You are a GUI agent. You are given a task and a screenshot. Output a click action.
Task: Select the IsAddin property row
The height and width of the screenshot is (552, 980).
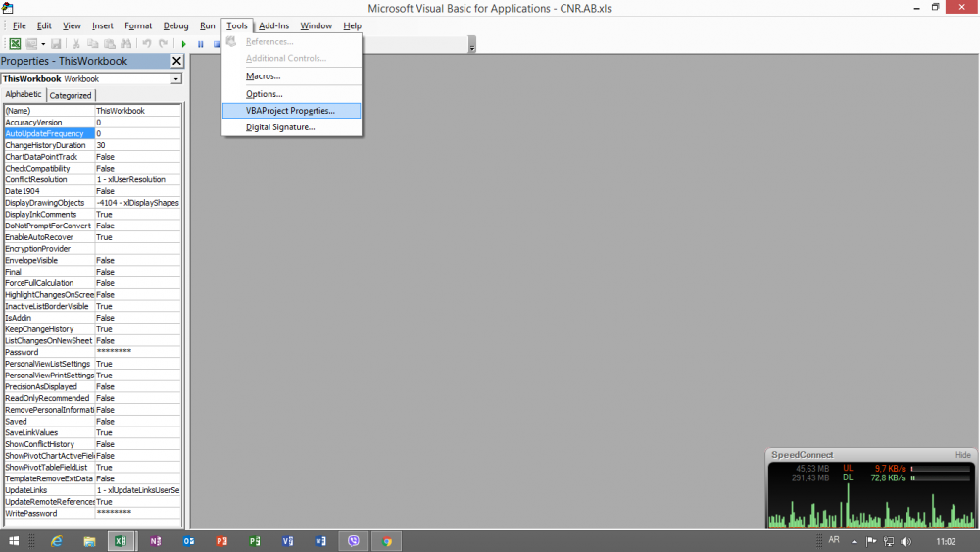pyautogui.click(x=92, y=318)
